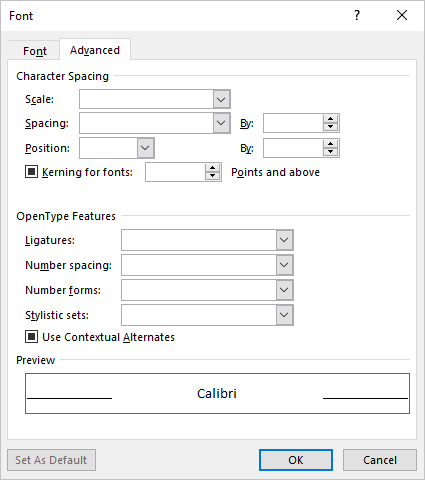Image resolution: width=425 pixels, height=480 pixels.
Task: Click the Cancel button
Action: pyautogui.click(x=380, y=460)
